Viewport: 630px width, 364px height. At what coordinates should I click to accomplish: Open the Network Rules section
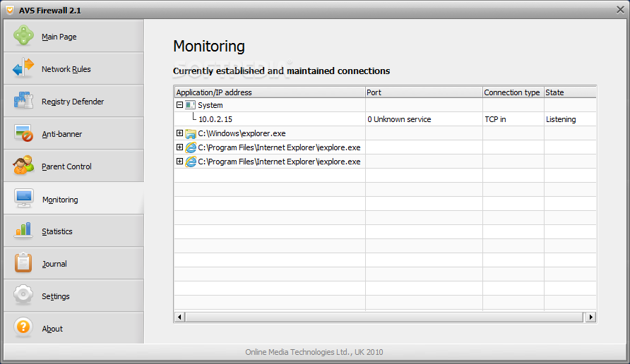pos(73,68)
